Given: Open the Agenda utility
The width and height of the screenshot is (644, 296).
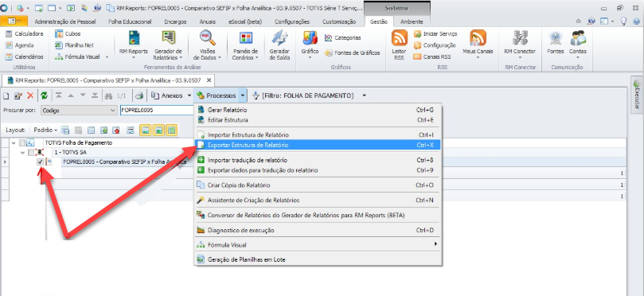Looking at the screenshot, I should click(20, 45).
